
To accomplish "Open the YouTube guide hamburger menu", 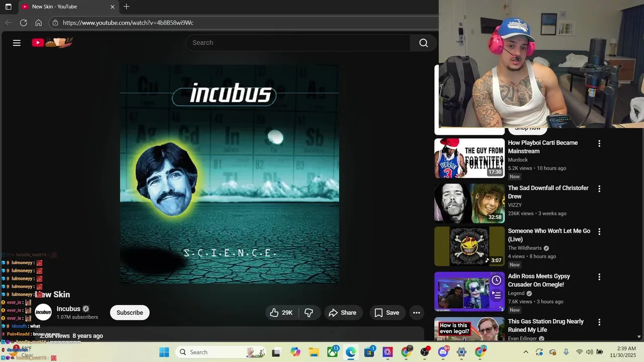I will point(17,43).
